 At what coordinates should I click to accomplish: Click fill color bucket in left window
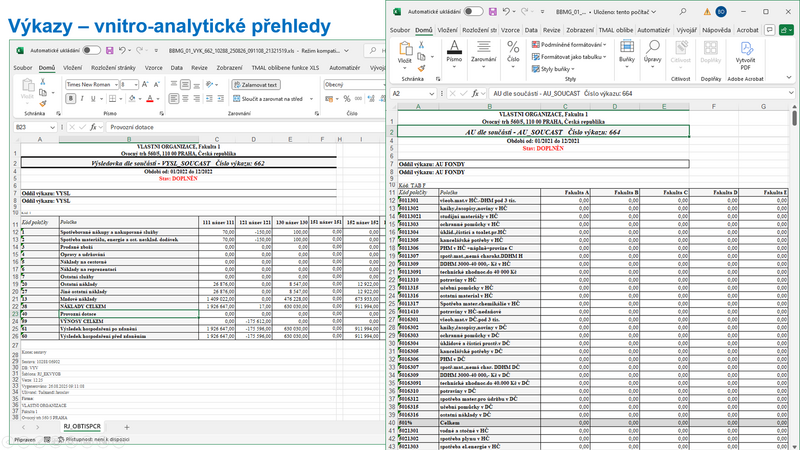coord(132,98)
